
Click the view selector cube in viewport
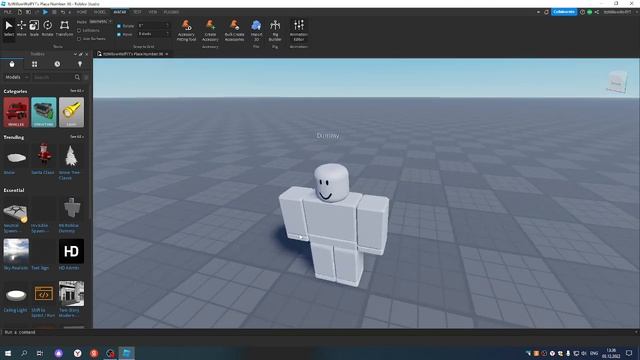pos(616,82)
